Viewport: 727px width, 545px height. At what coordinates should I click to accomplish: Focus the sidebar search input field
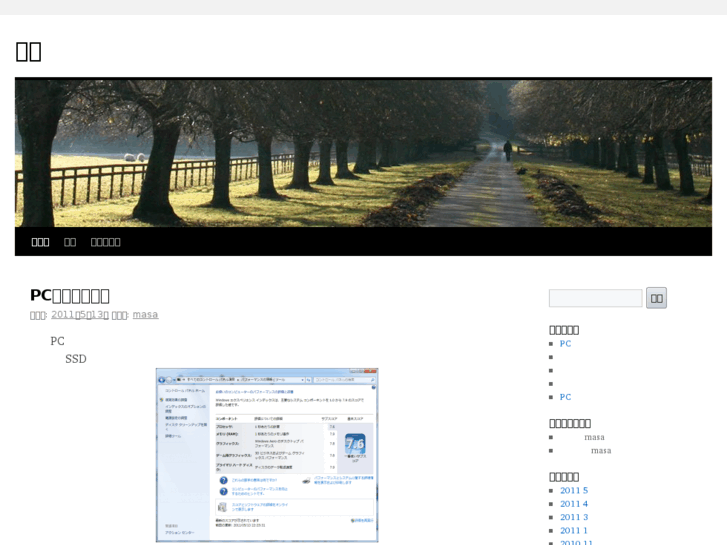pyautogui.click(x=595, y=298)
